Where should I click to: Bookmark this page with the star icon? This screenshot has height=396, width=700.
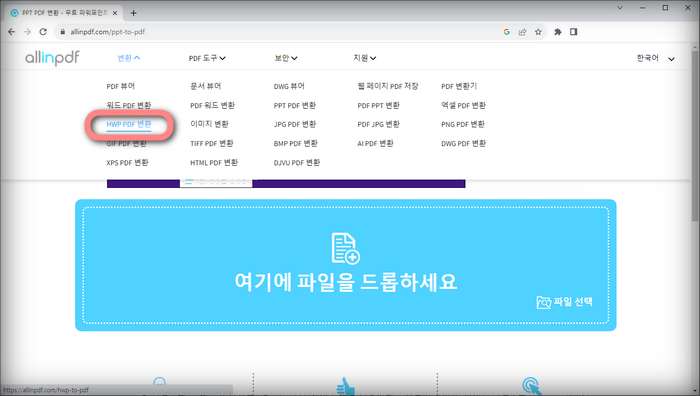[538, 32]
